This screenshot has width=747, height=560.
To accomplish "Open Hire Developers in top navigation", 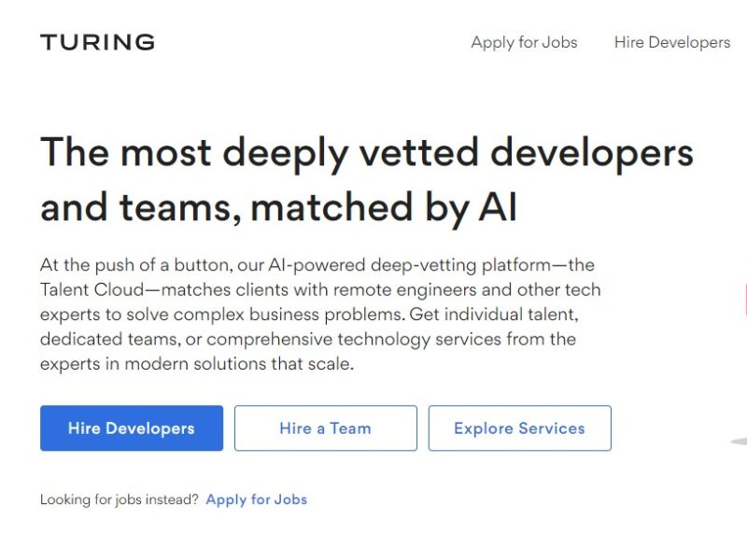I will 672,42.
